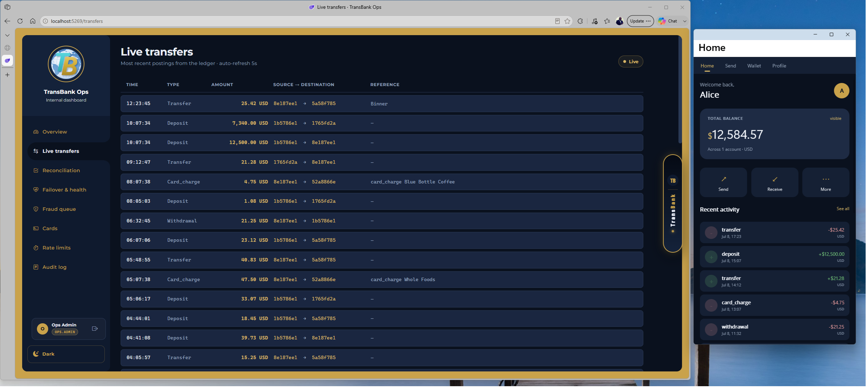Switch to Home tab in the Home window

click(x=707, y=66)
